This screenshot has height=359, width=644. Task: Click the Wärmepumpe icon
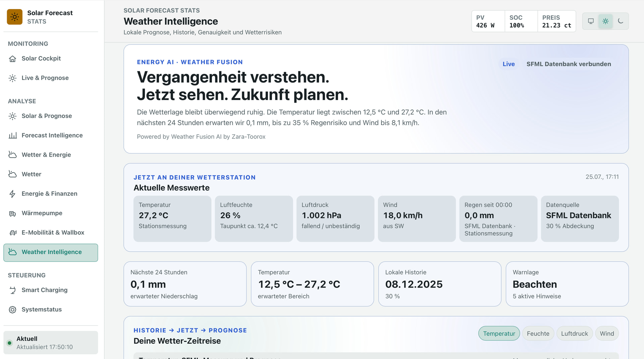pyautogui.click(x=12, y=213)
